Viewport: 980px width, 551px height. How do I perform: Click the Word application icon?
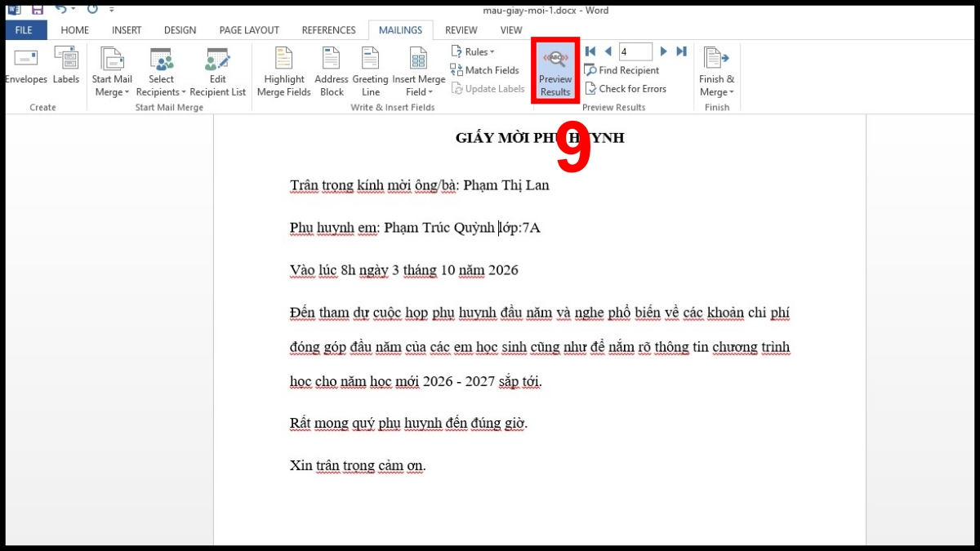[14, 10]
